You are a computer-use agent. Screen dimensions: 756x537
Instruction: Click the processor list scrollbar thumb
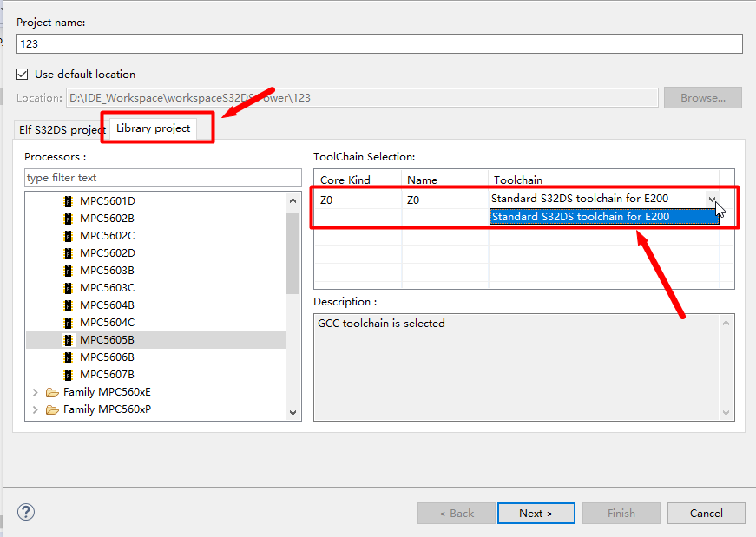(293, 253)
